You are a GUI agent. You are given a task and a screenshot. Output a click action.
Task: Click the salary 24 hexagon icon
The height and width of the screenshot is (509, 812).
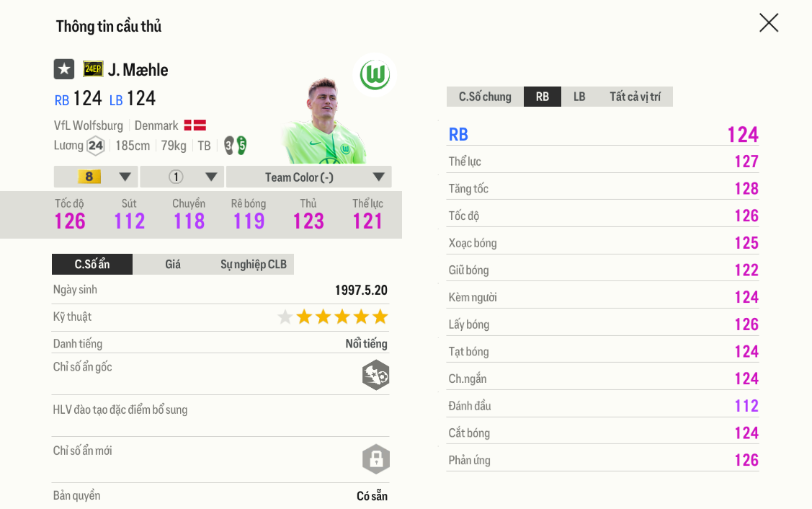pos(96,146)
